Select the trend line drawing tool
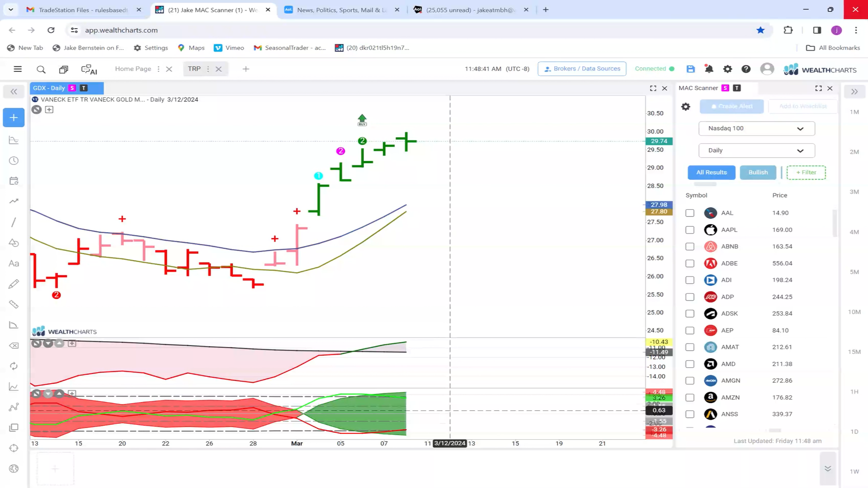The image size is (868, 488). tap(14, 222)
